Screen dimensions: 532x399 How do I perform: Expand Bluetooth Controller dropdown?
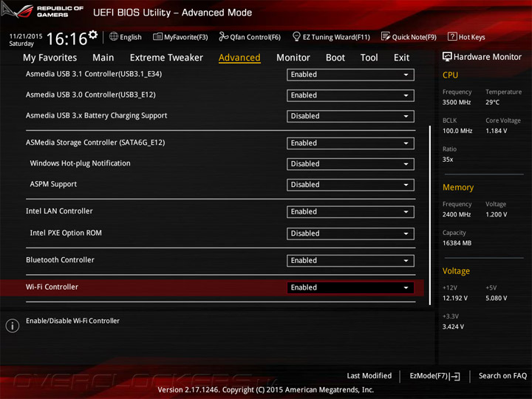coord(350,261)
